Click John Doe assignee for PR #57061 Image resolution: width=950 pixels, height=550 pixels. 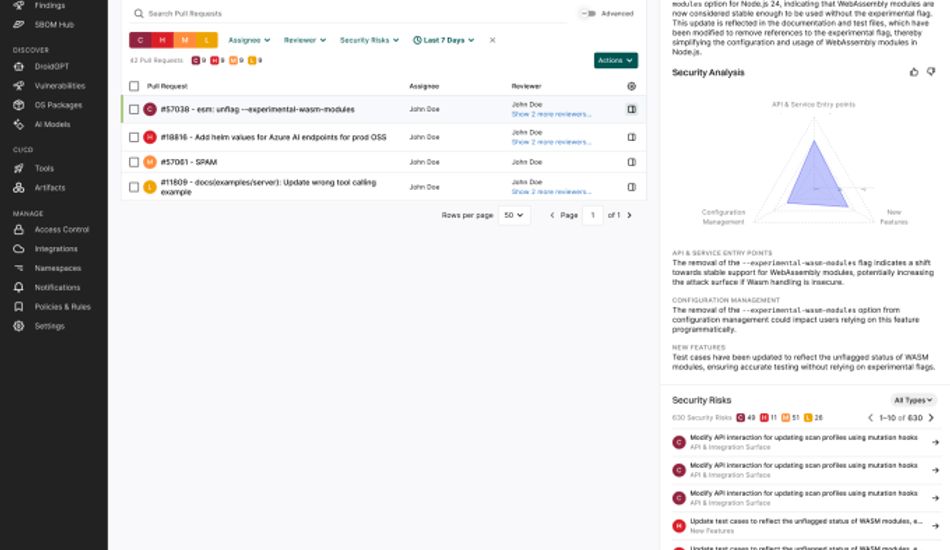click(x=424, y=162)
